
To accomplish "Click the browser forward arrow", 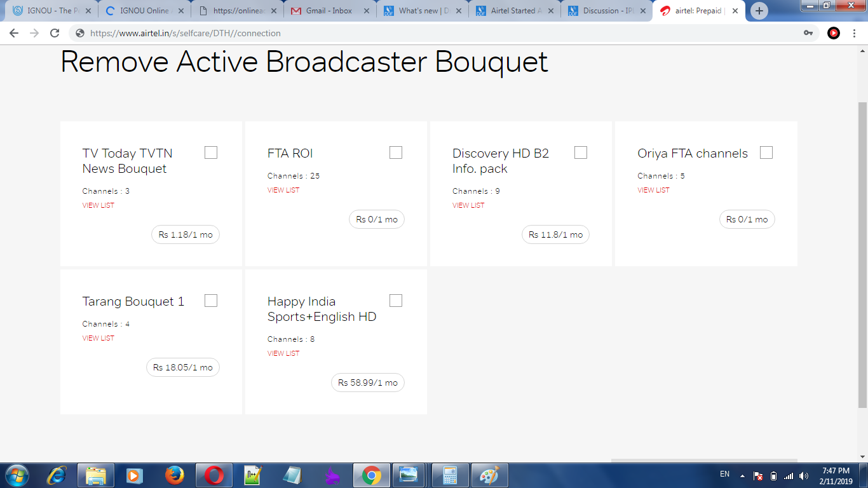I will 34,33.
